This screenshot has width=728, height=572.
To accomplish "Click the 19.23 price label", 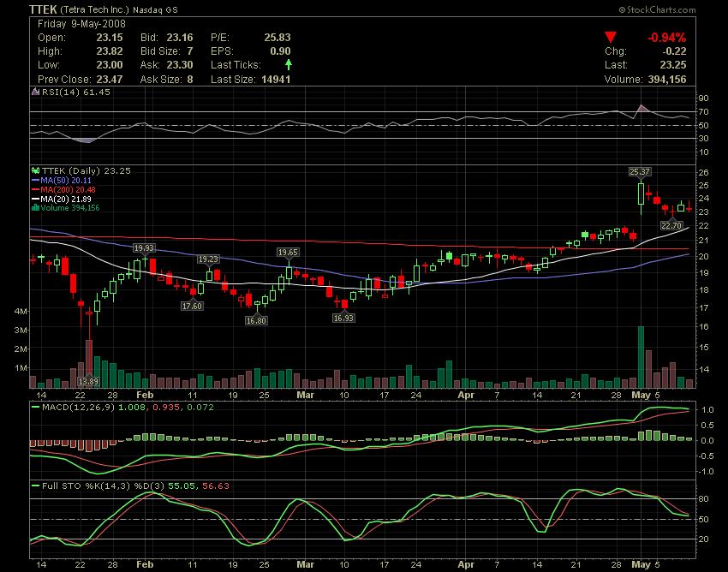I will coord(208,259).
